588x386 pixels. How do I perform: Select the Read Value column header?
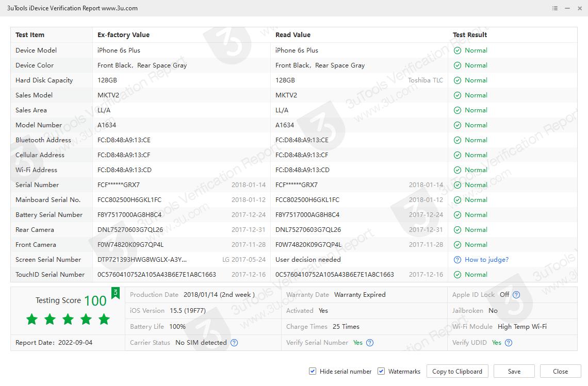coord(292,35)
